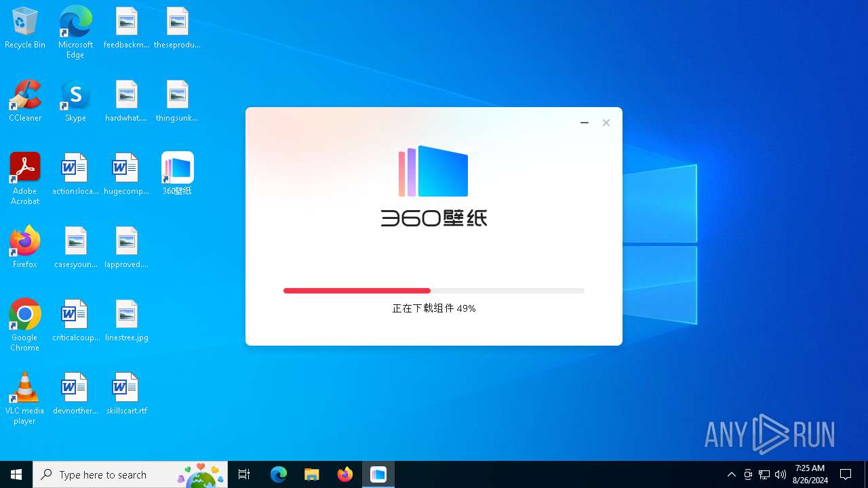Focus the Type here to search box
Image resolution: width=868 pixels, height=488 pixels.
130,474
